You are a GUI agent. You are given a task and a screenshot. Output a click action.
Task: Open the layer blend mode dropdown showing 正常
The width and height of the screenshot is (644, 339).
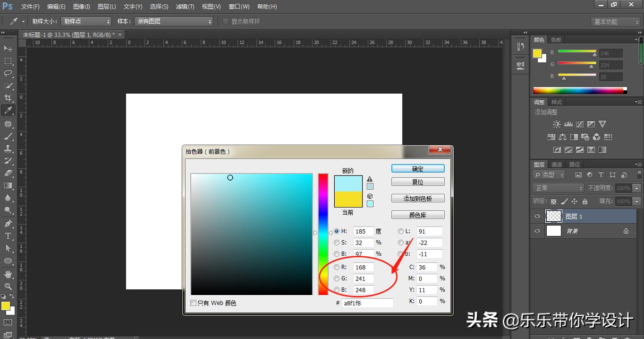[558, 188]
